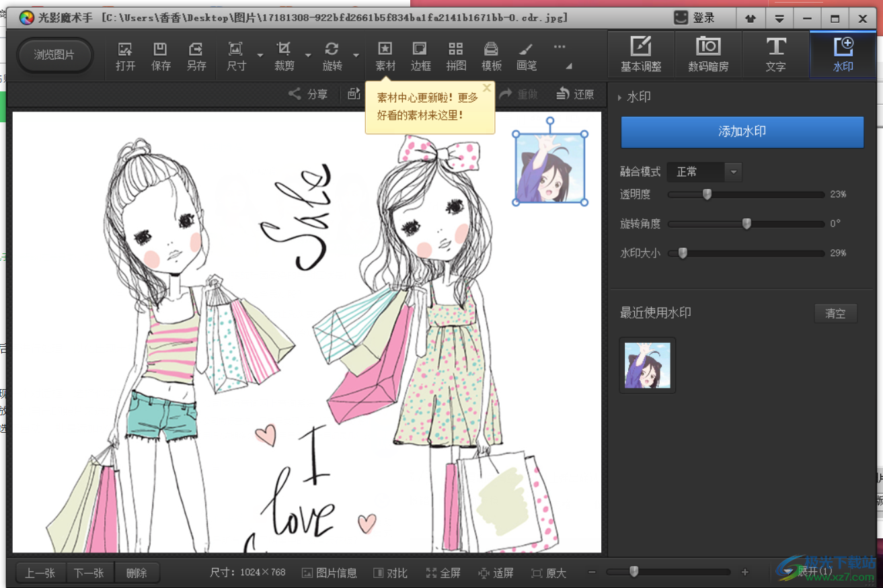Select the watermark image on the canvas
Viewport: 883px width, 588px height.
click(550, 168)
